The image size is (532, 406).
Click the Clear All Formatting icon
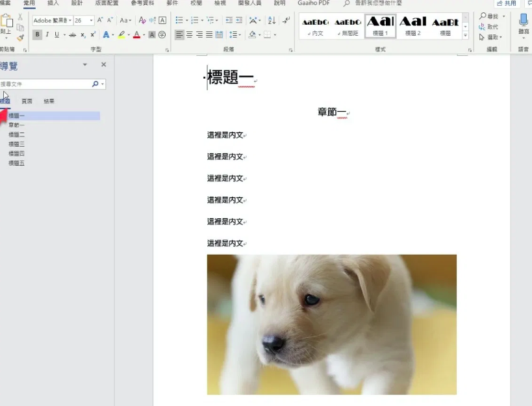[142, 20]
